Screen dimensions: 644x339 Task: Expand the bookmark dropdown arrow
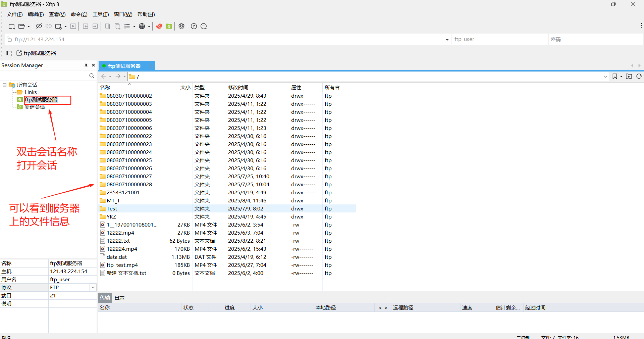(621, 77)
